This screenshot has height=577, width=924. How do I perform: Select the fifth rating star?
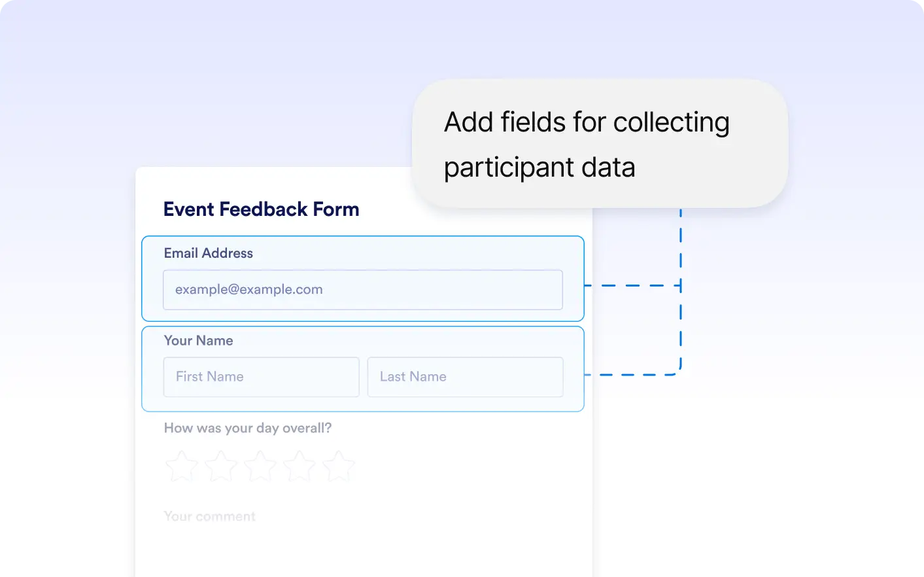click(339, 466)
